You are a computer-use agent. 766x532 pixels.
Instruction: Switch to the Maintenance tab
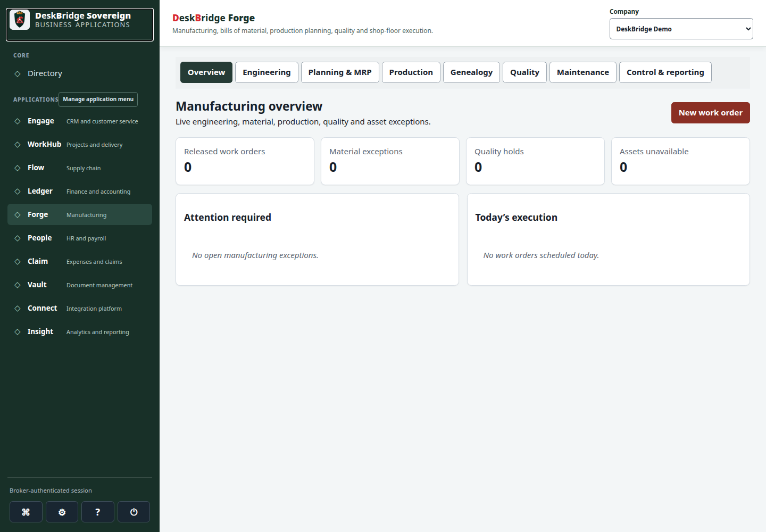582,72
